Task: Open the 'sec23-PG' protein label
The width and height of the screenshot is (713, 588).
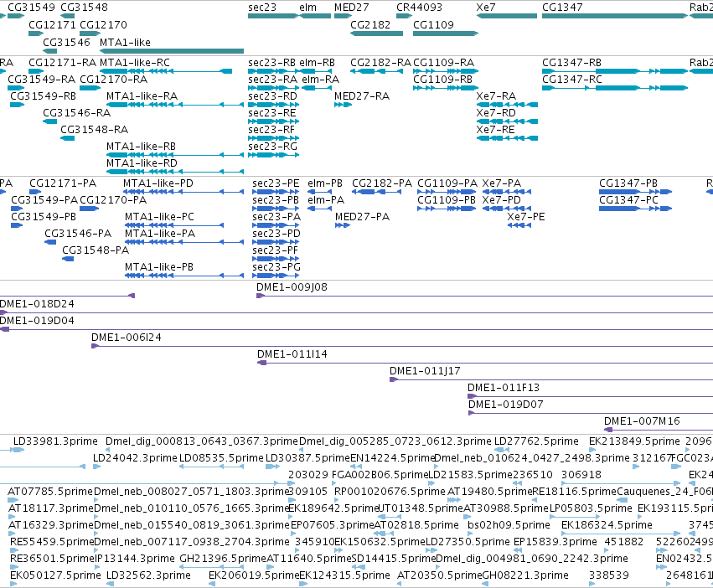Action: 277,267
